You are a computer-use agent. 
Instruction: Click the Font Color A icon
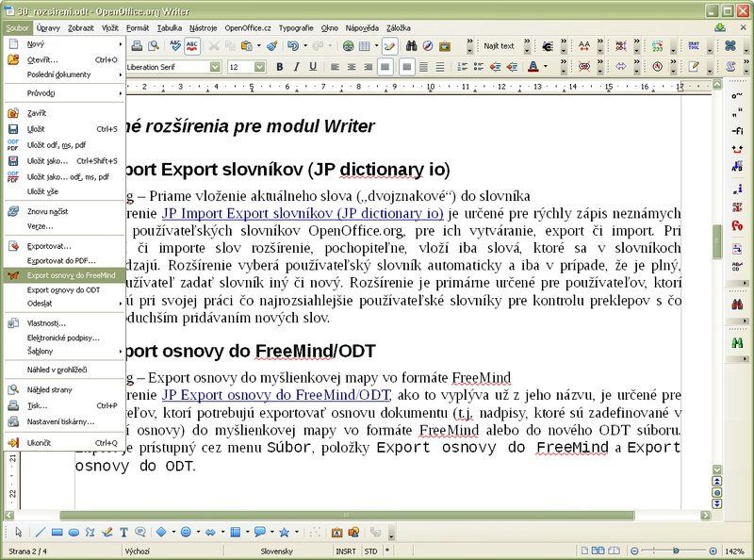click(533, 67)
